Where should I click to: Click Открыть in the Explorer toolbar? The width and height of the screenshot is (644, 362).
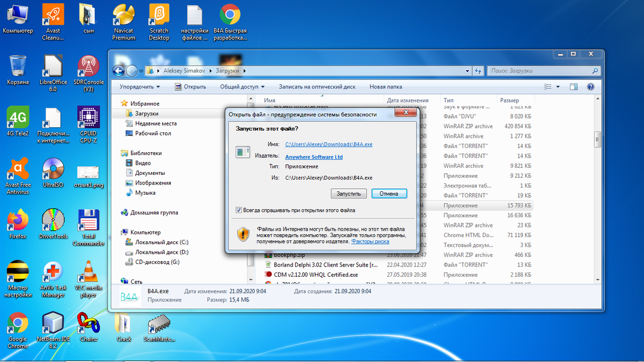[189, 86]
